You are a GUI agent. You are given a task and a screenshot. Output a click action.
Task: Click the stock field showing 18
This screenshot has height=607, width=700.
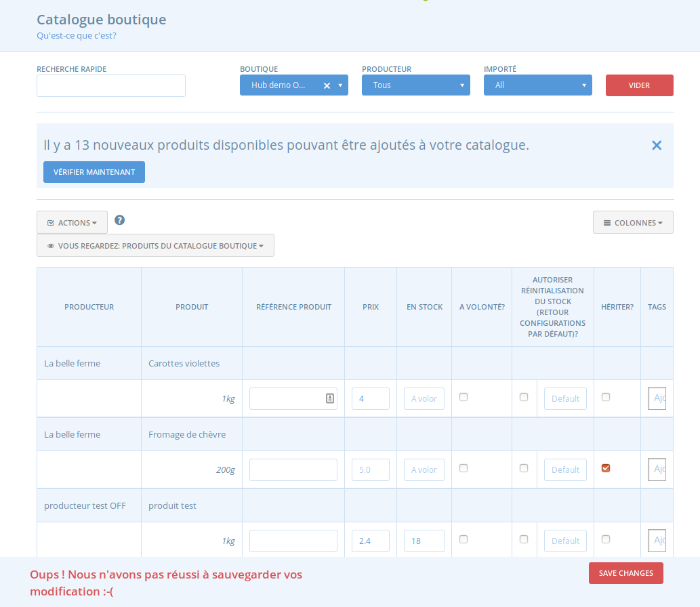pyautogui.click(x=424, y=541)
